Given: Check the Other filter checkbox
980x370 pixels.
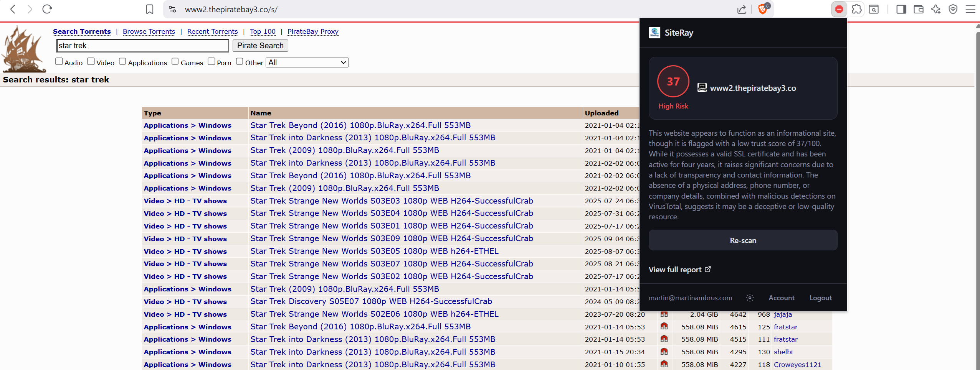Looking at the screenshot, I should click(240, 61).
